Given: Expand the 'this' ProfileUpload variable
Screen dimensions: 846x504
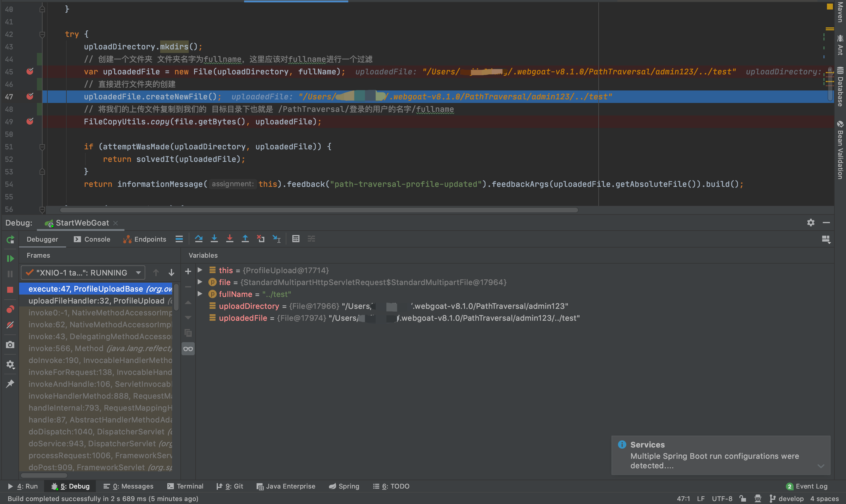Looking at the screenshot, I should click(200, 270).
